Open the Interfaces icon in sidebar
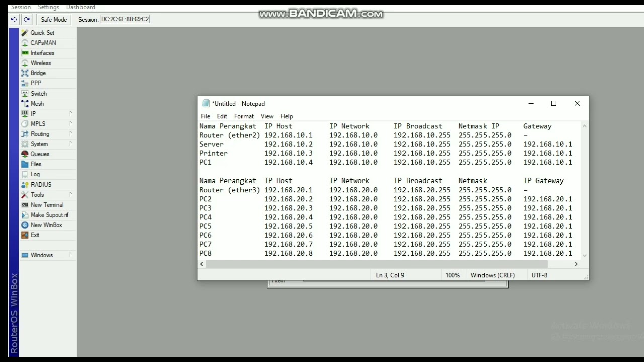The width and height of the screenshot is (644, 362). point(25,53)
